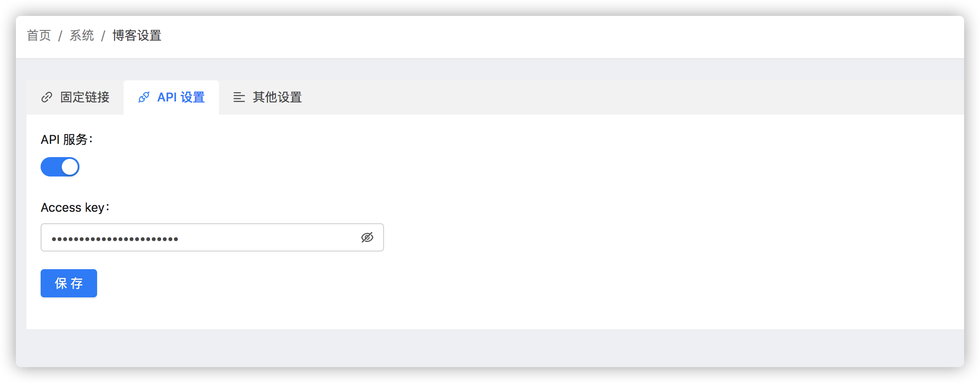Select the API 设置 tab

point(171,97)
